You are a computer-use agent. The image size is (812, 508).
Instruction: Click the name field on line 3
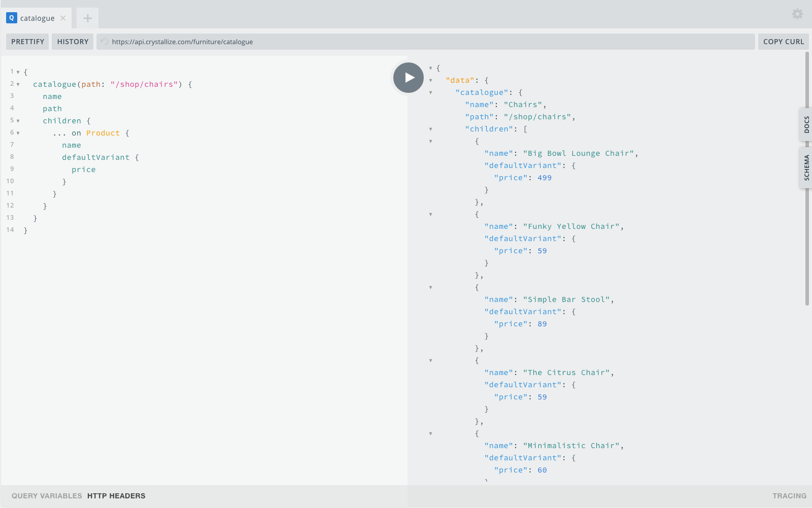(52, 96)
